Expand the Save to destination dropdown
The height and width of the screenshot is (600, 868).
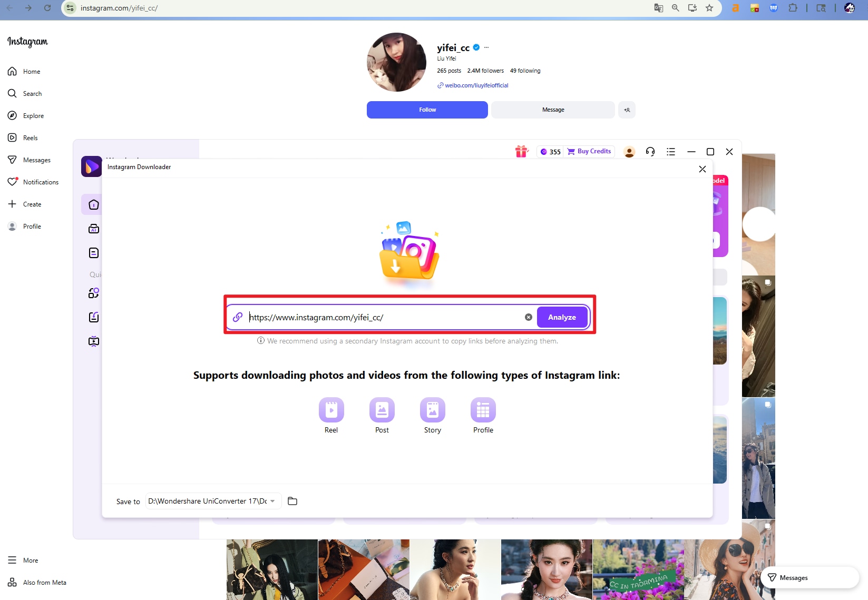pyautogui.click(x=272, y=501)
